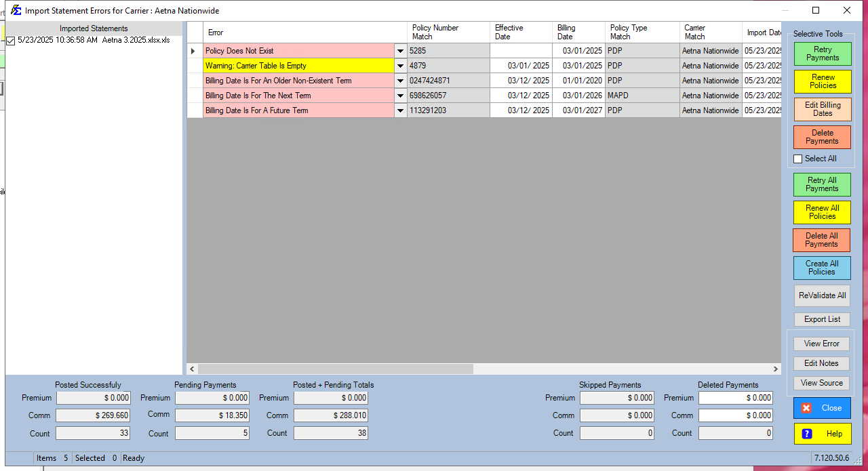Open dropdown for Billing Date Next Term error
This screenshot has width=868, height=471.
400,96
